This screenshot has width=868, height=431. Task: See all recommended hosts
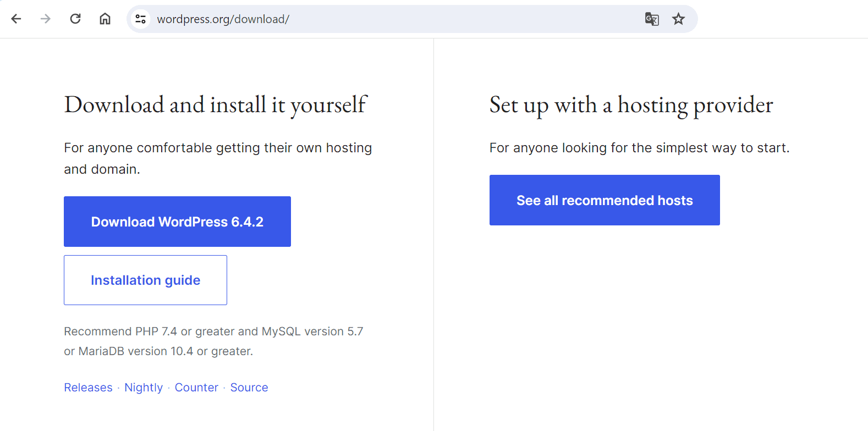[x=605, y=200]
